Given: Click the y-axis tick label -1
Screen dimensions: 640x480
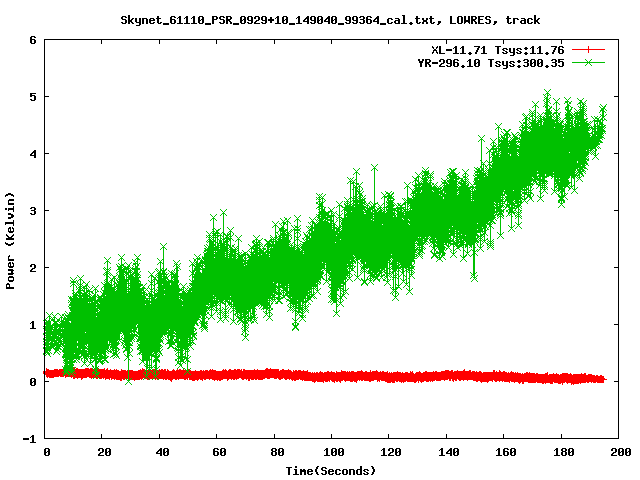Looking at the screenshot, I should 30,438.
